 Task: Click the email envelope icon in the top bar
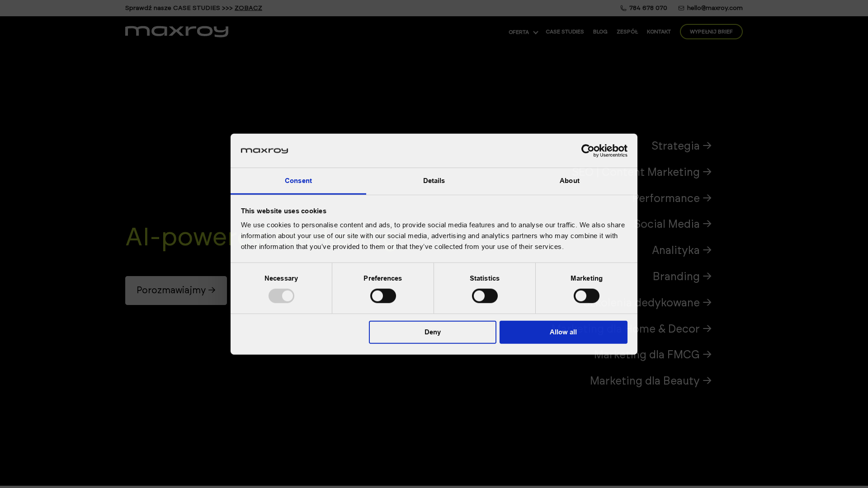pyautogui.click(x=681, y=8)
